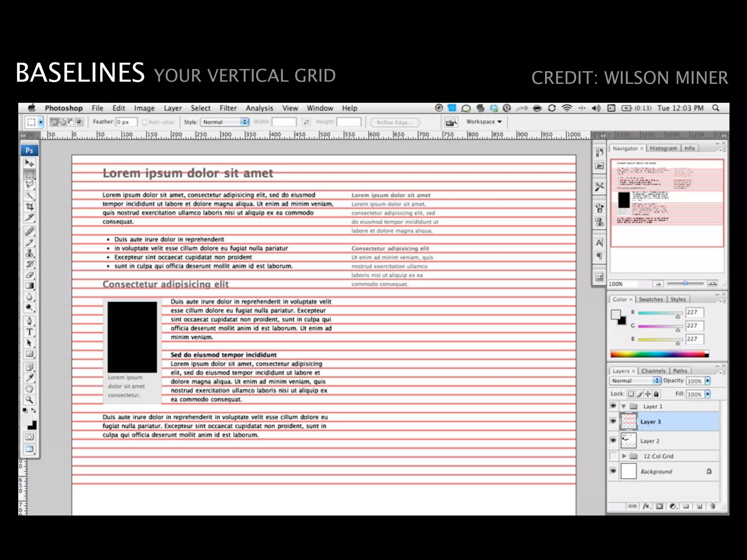Open the tool preset picker arrow

[41, 122]
